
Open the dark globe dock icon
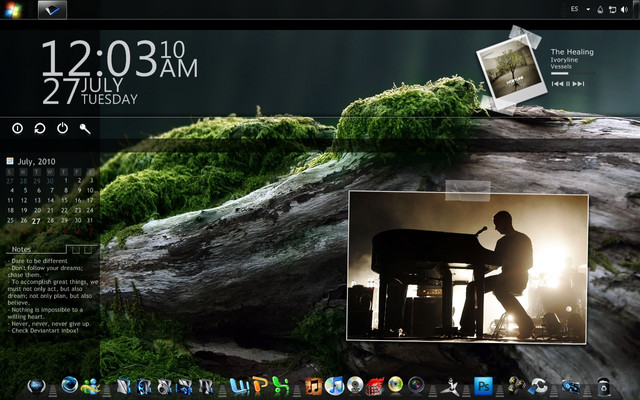point(36,385)
